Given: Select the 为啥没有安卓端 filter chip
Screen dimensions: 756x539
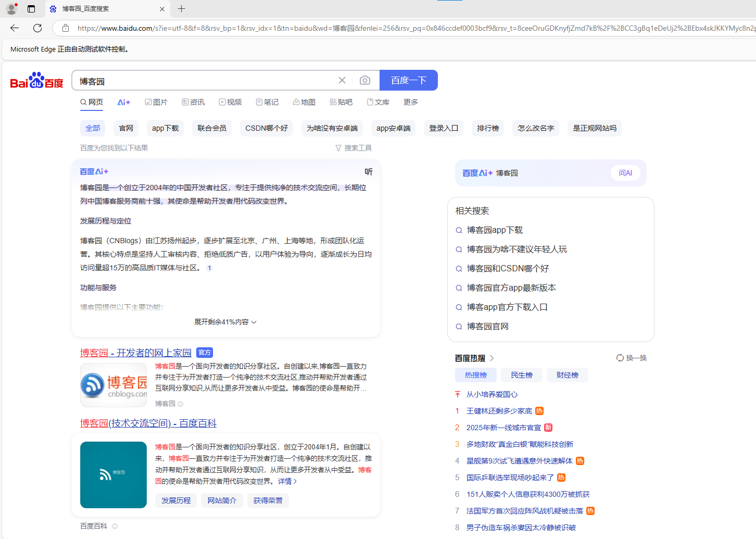Looking at the screenshot, I should pos(332,128).
